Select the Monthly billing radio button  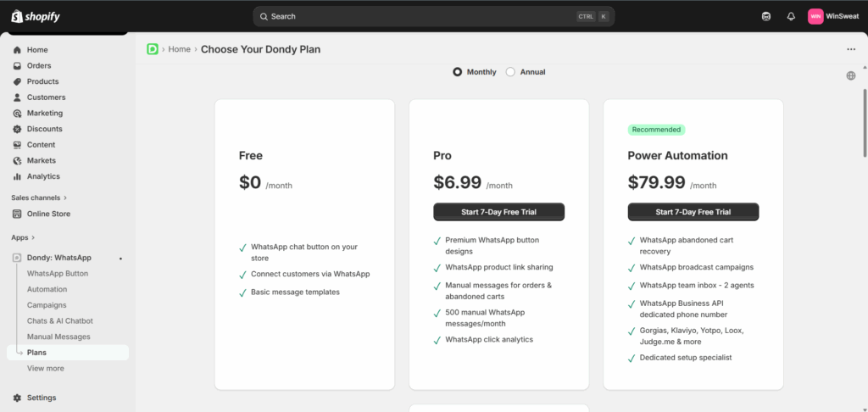pos(458,72)
